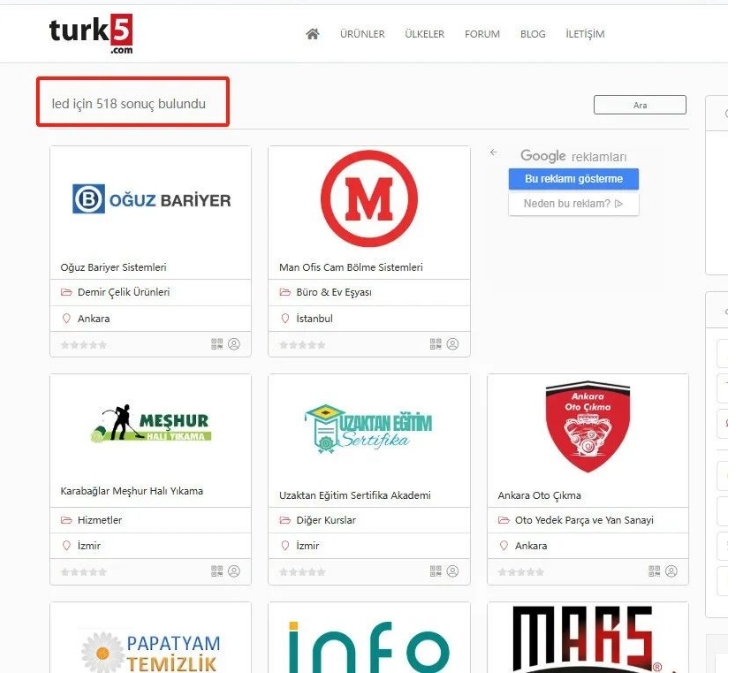The height and width of the screenshot is (673, 742).
Task: Open Büro & Ev Eşyası category
Action: click(x=334, y=292)
